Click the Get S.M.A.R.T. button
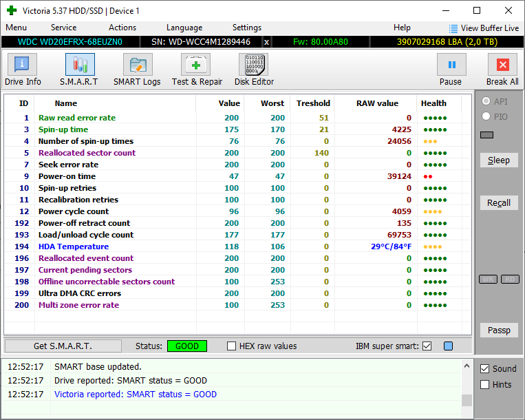This screenshot has width=525, height=420. point(63,346)
